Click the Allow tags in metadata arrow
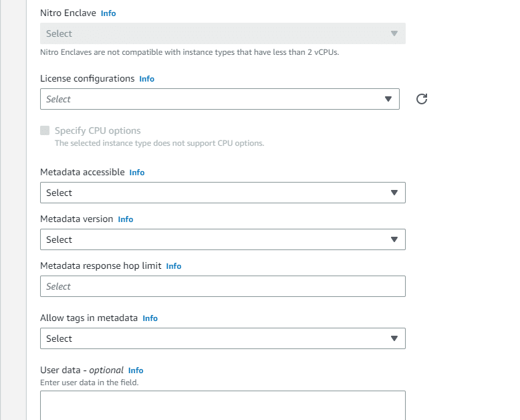Viewport: 520px width, 420px height. tap(394, 338)
